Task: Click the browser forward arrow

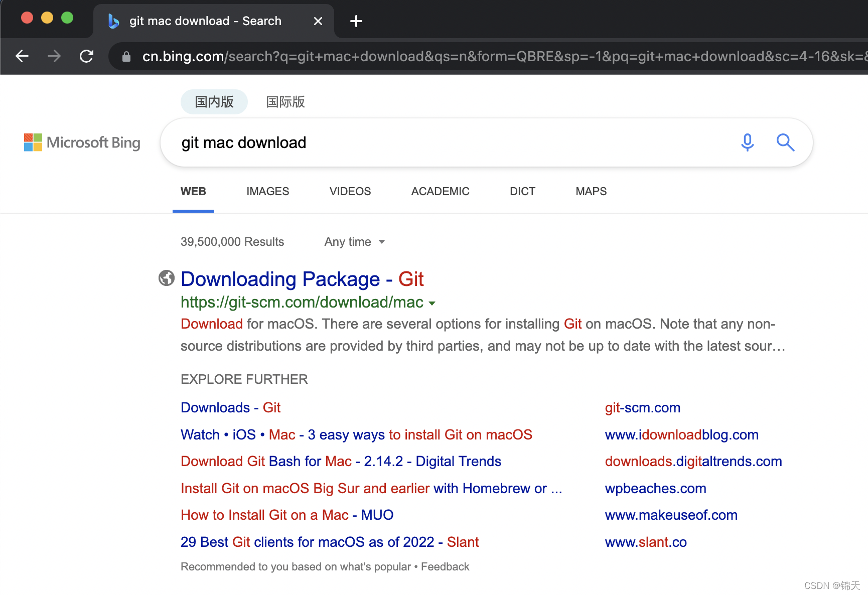Action: [x=54, y=56]
